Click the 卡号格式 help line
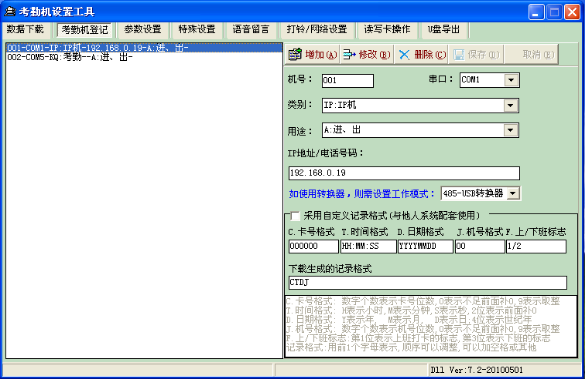 click(x=423, y=301)
